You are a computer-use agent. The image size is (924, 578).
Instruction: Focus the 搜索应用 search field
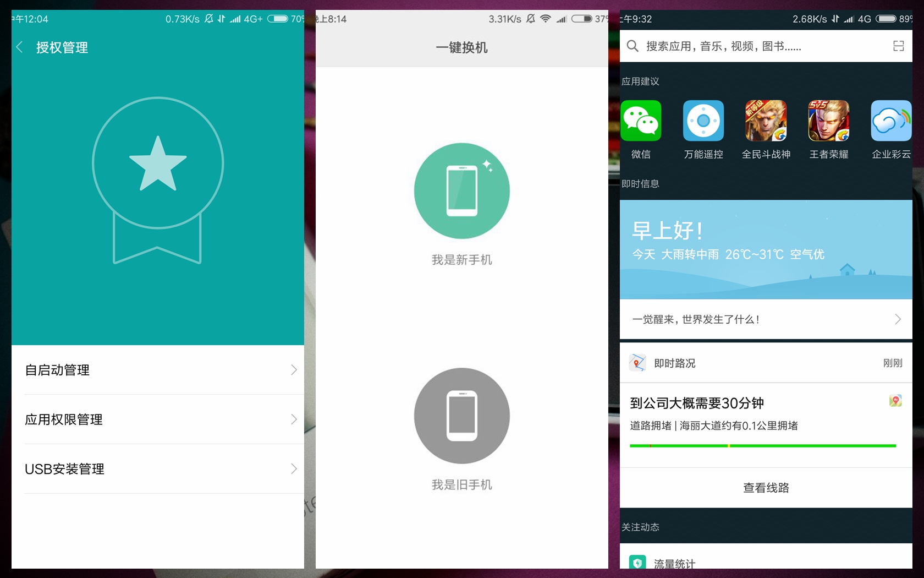766,46
